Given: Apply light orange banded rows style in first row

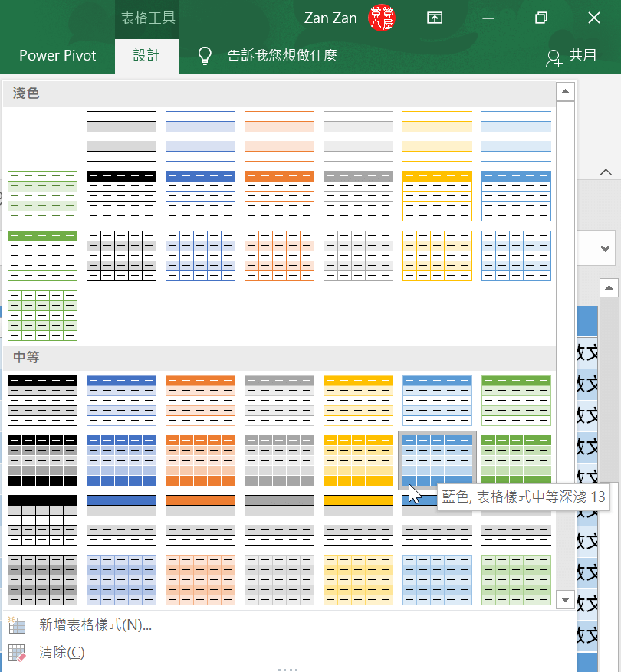Looking at the screenshot, I should (x=279, y=136).
